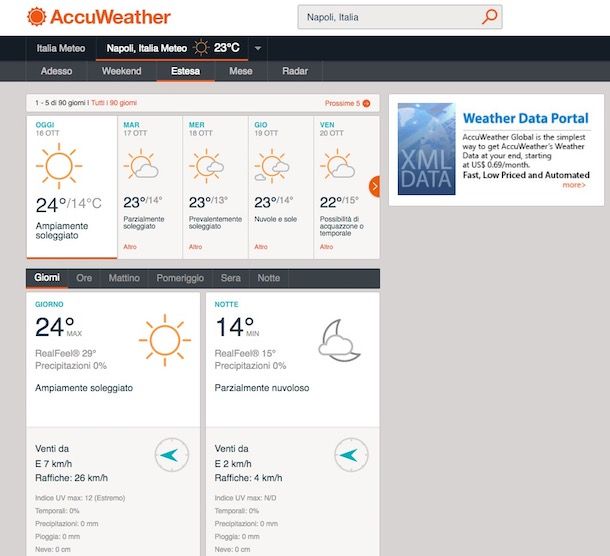Click the wind compass in the Giorno panel
The height and width of the screenshot is (556, 610).
tap(172, 455)
